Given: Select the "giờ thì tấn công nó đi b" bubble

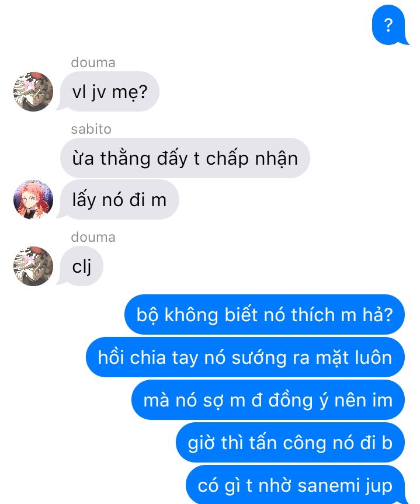Looking at the screenshot, I should click(x=290, y=443).
